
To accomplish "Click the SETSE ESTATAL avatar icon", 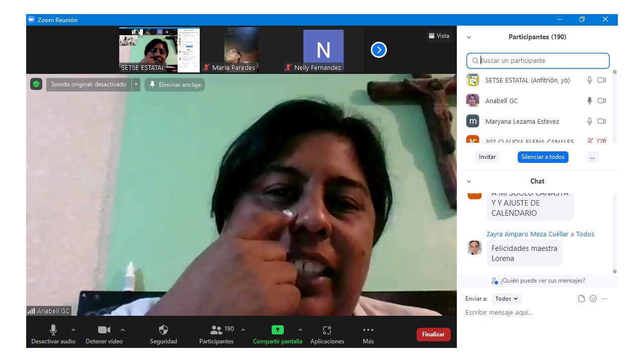I will pyautogui.click(x=472, y=80).
